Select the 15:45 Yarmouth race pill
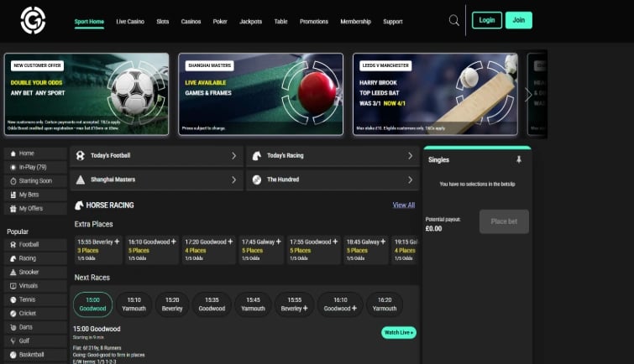Viewport: 634px width, 364px height. [253, 304]
